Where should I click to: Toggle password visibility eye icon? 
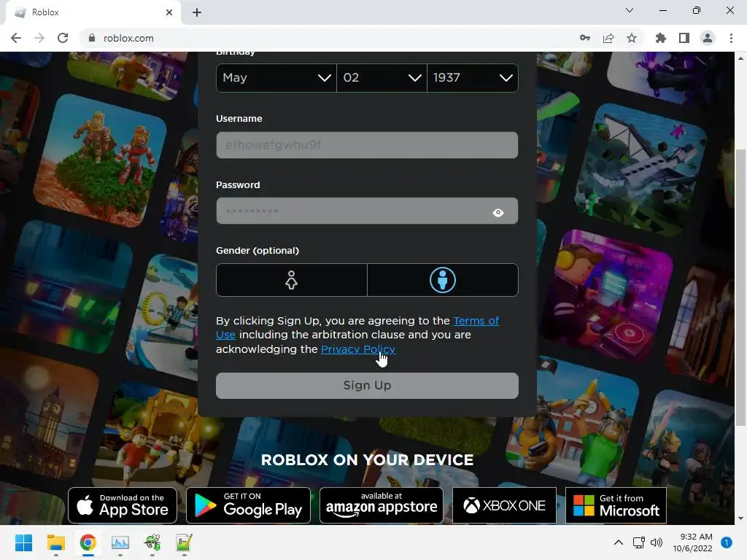point(498,212)
